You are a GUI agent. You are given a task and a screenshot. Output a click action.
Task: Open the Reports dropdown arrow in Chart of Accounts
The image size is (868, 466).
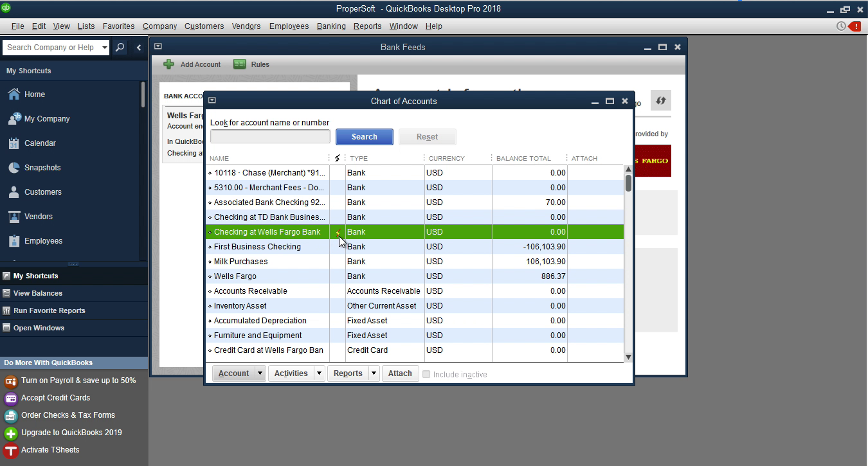pos(374,373)
